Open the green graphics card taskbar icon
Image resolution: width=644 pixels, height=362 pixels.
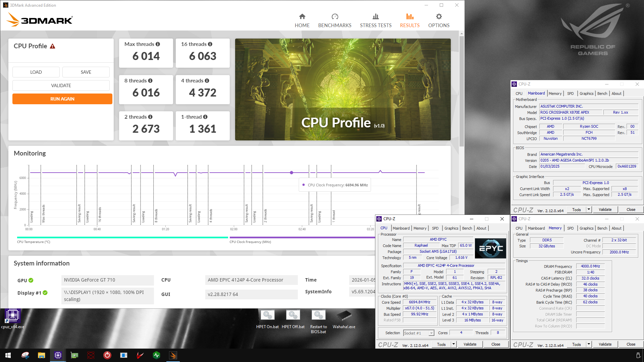pyautogui.click(x=74, y=355)
